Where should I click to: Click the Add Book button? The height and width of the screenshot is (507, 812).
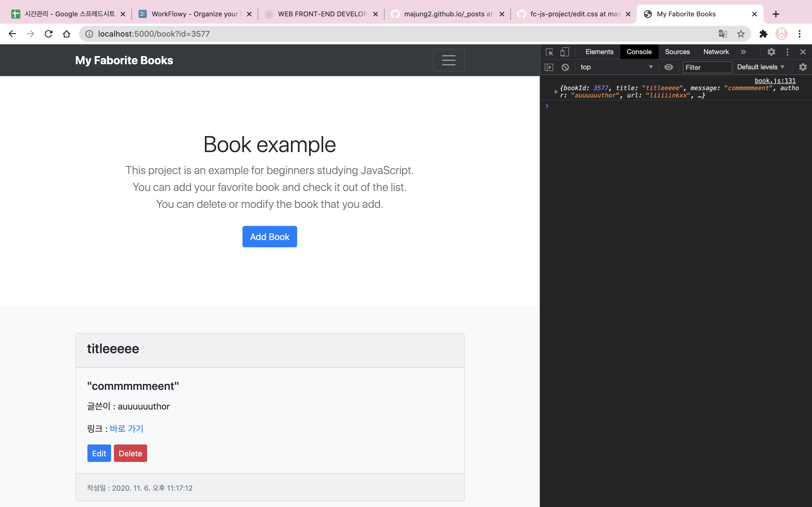click(x=270, y=237)
